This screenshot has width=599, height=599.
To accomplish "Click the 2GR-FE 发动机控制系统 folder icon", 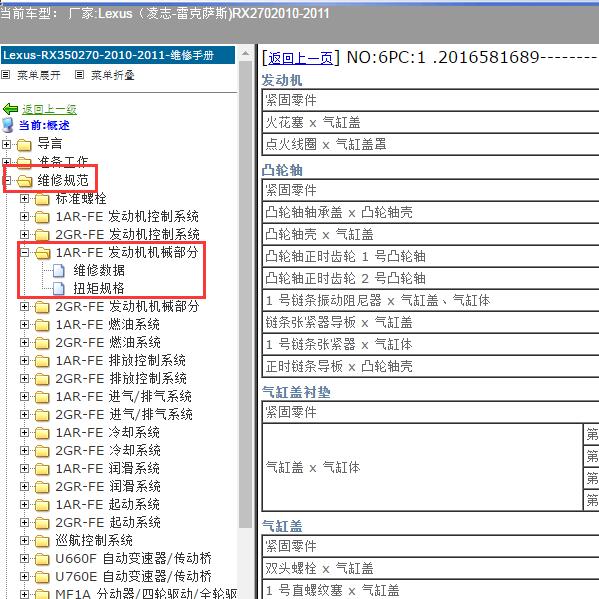I will [42, 235].
